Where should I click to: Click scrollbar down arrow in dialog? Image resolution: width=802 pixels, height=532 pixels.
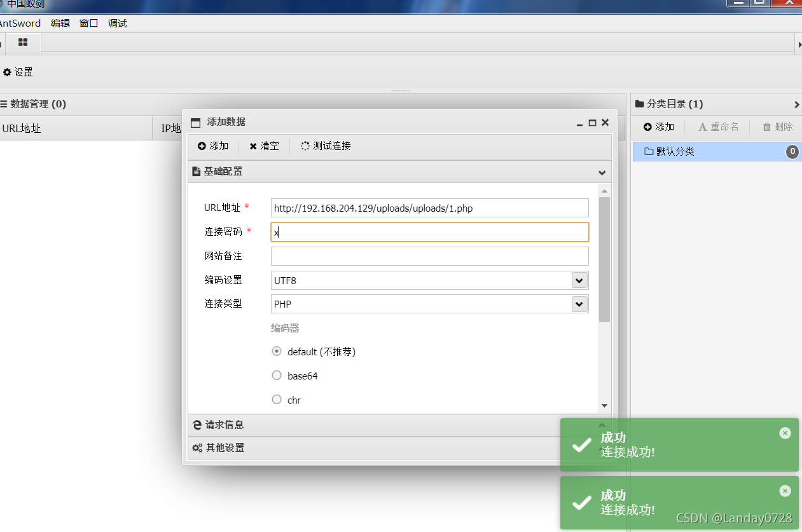pyautogui.click(x=604, y=406)
